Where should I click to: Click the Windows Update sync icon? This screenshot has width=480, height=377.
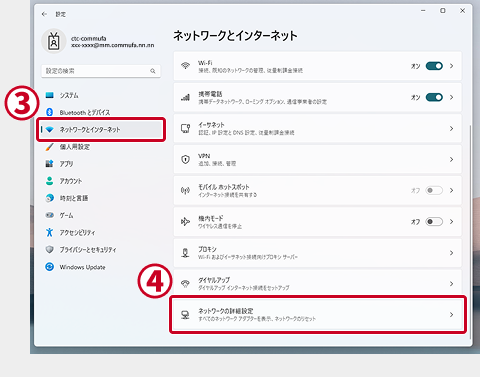point(50,267)
